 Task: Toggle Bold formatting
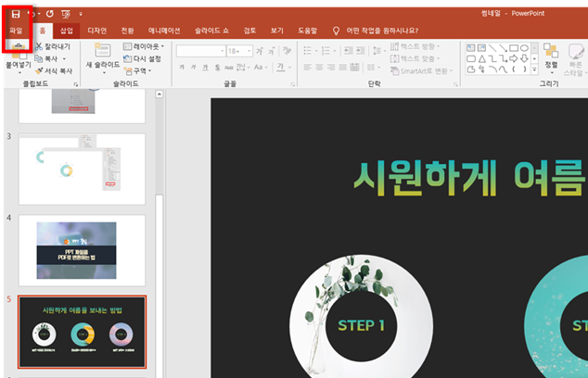(x=182, y=68)
